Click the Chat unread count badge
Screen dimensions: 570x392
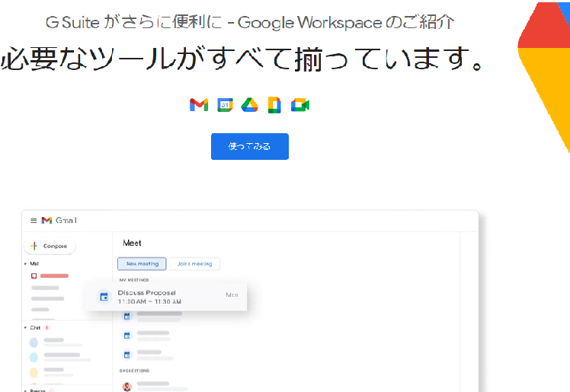pyautogui.click(x=47, y=328)
